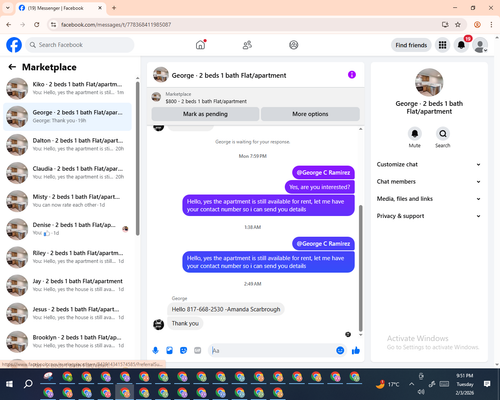
Task: Click the chat messages scrollbar
Action: pyautogui.click(x=360, y=268)
